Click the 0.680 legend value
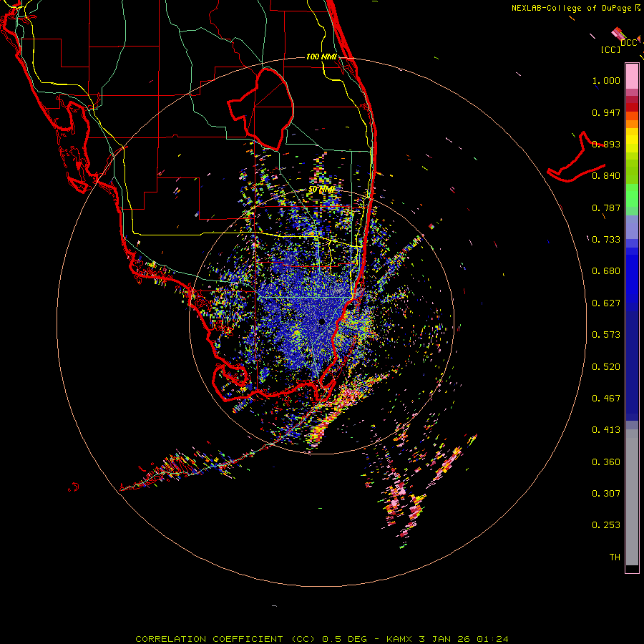Image resolution: width=644 pixels, height=644 pixels. pos(606,271)
